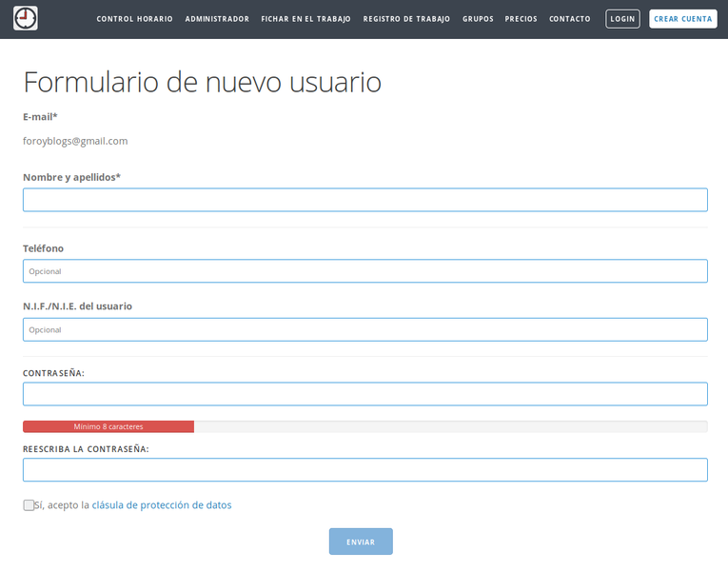Viewport: 728px width, 571px height.
Task: Click into the Teléfono input field
Action: click(364, 271)
